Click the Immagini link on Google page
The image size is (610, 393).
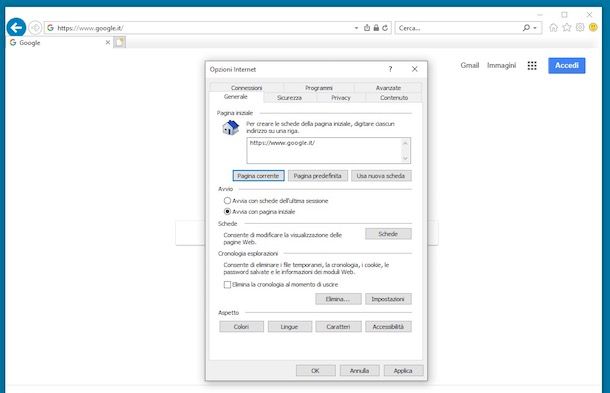[501, 65]
